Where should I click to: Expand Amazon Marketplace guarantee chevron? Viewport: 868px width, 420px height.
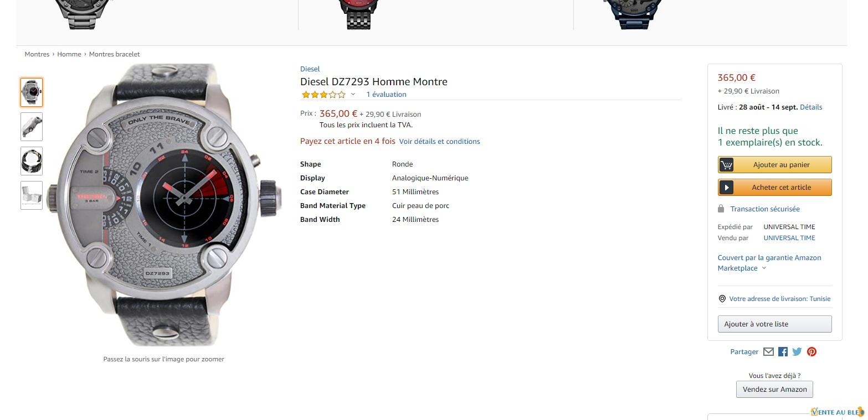pos(764,268)
